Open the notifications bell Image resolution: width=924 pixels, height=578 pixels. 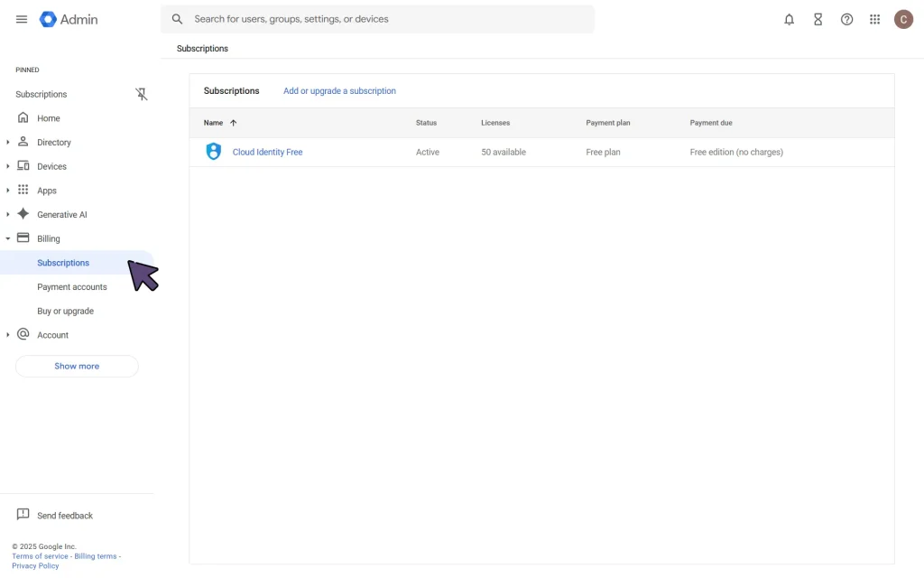[789, 20]
